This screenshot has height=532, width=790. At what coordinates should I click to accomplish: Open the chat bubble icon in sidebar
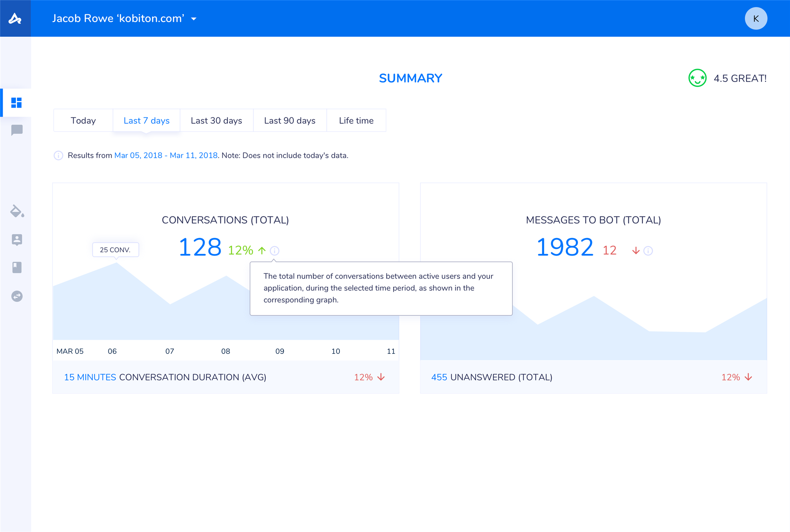[x=17, y=130]
